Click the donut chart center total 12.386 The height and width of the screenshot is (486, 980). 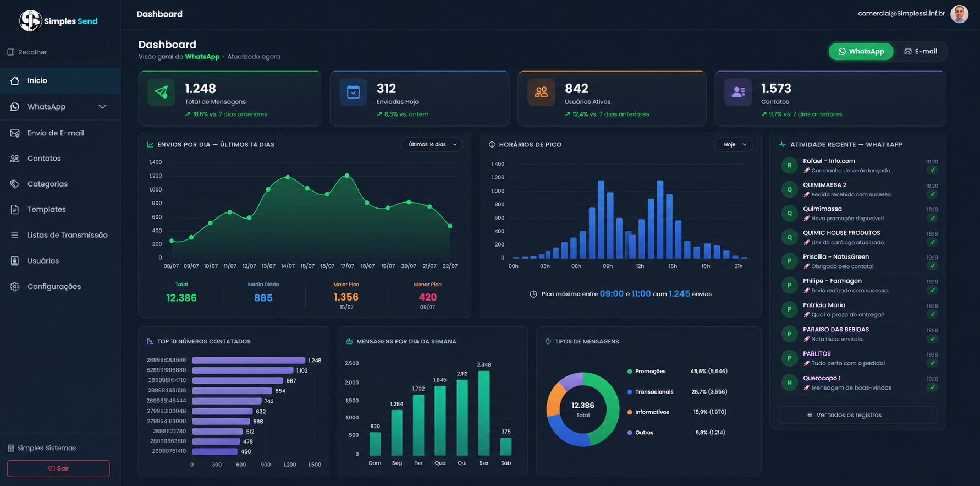click(x=583, y=406)
